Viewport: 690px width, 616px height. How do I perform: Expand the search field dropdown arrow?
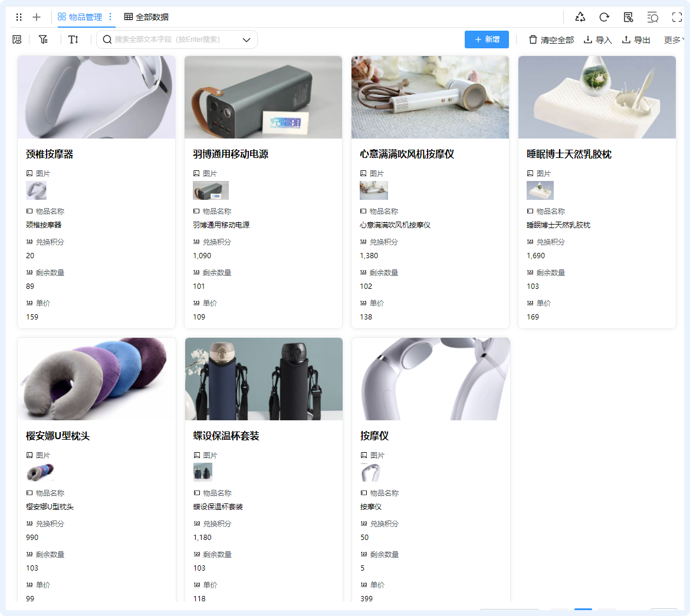[247, 39]
